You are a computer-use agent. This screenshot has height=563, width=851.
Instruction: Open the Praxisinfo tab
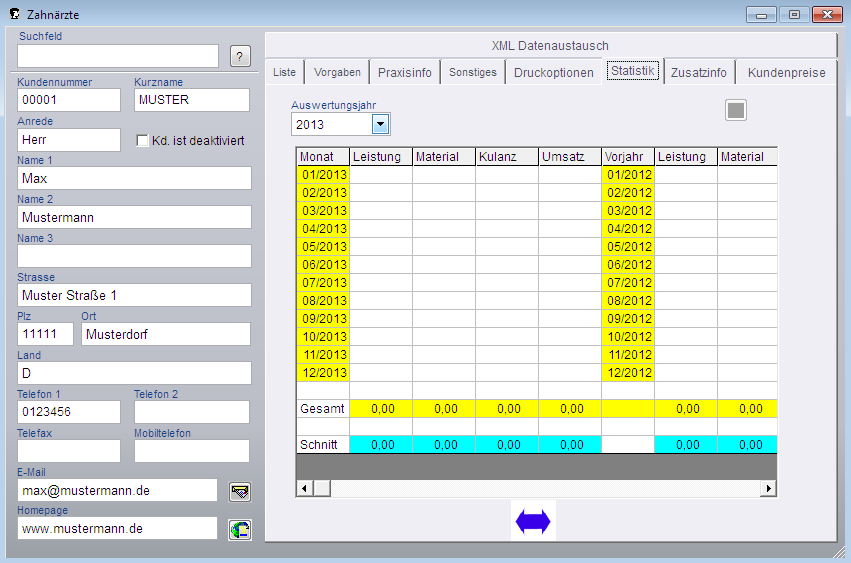[x=405, y=72]
